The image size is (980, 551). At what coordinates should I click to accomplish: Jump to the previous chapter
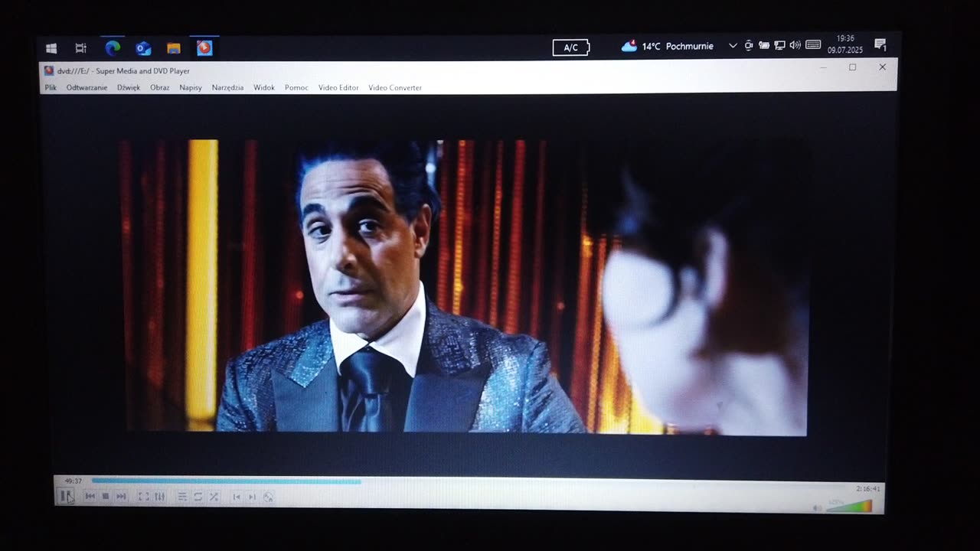coord(90,497)
